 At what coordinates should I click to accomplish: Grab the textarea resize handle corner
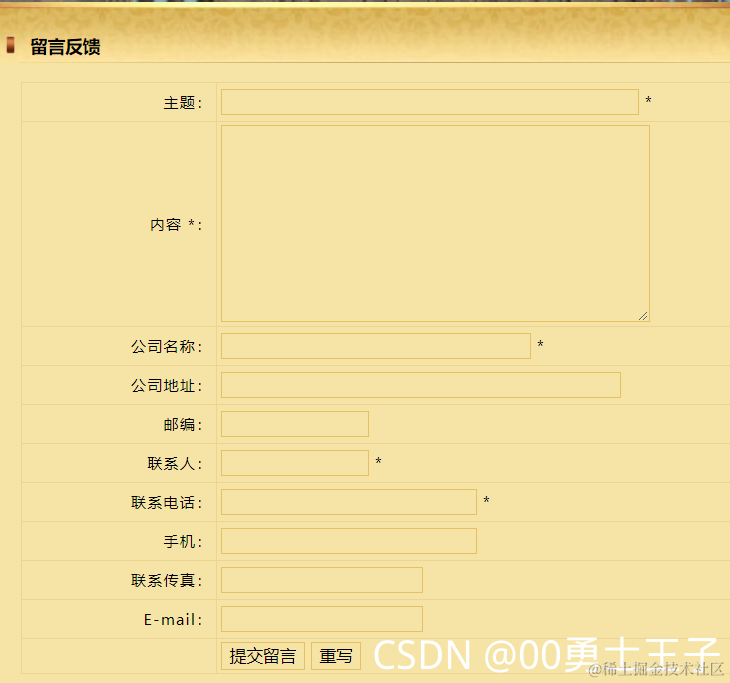[643, 316]
